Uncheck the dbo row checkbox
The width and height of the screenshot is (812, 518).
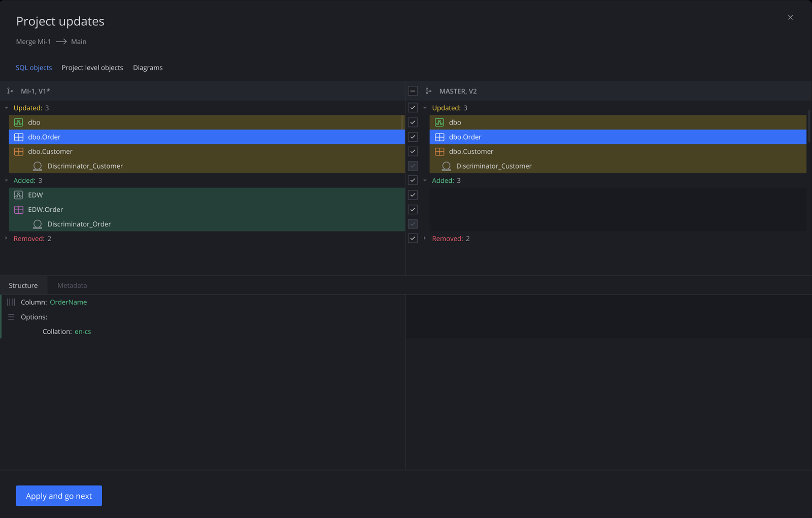point(413,122)
